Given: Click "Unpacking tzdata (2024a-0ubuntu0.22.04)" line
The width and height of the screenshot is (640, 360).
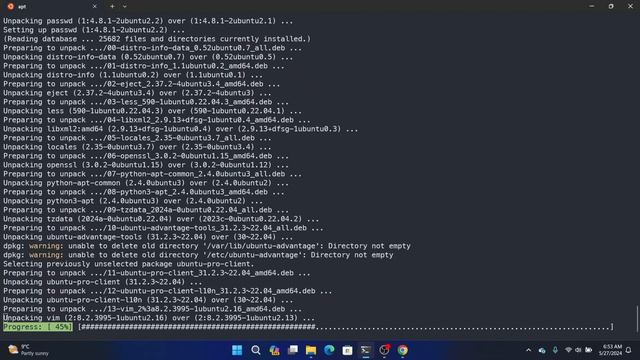Looking at the screenshot, I should (161, 219).
